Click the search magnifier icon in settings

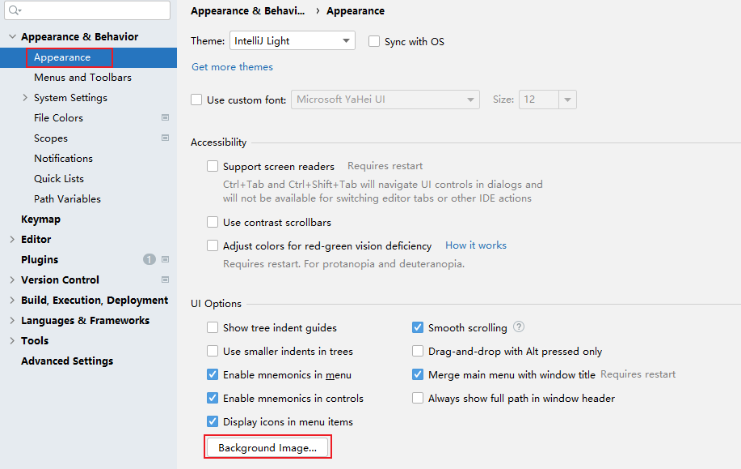tap(15, 10)
